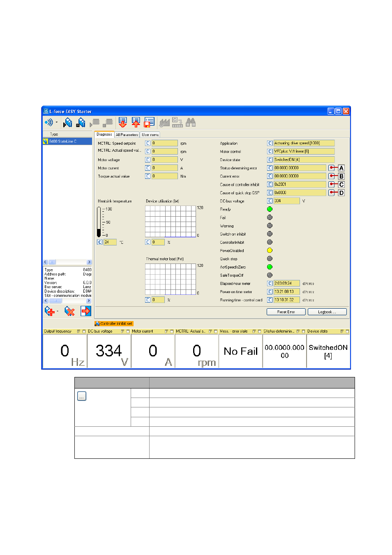Click the Ready status indicator light

270,209
